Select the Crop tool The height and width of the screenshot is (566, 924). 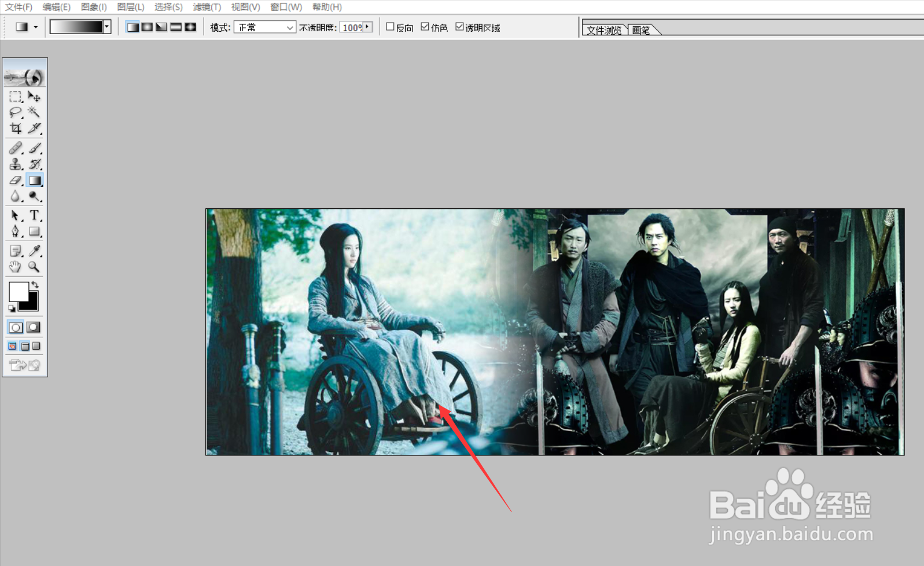[x=15, y=128]
